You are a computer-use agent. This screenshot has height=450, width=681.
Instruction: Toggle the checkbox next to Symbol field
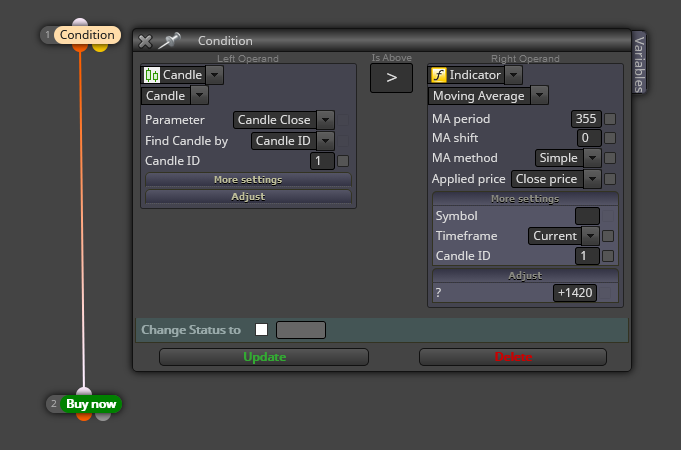(x=608, y=216)
